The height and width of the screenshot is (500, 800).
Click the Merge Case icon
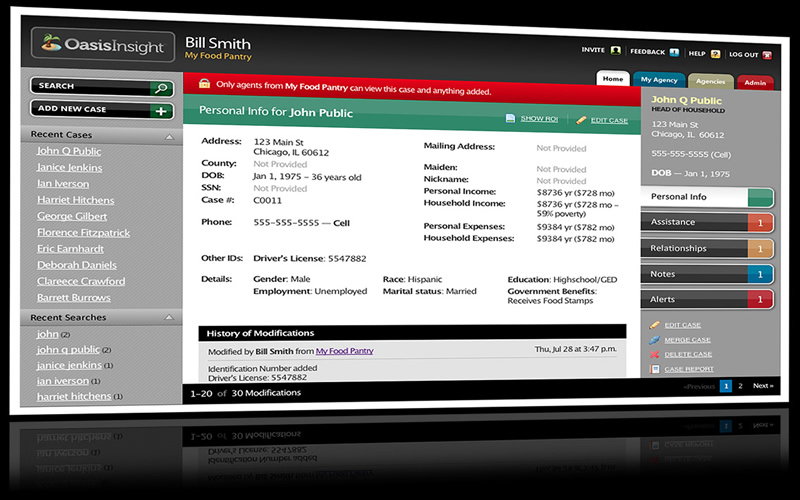tap(655, 339)
